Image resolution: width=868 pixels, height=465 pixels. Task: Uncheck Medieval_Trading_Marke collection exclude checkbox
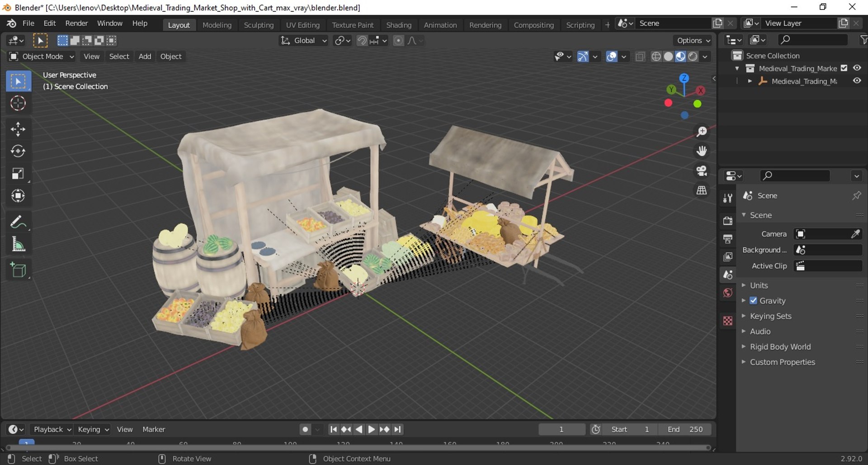click(844, 68)
